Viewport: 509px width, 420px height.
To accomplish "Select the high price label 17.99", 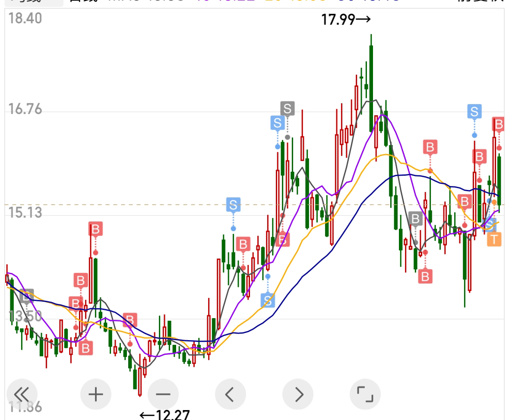I will [x=346, y=19].
